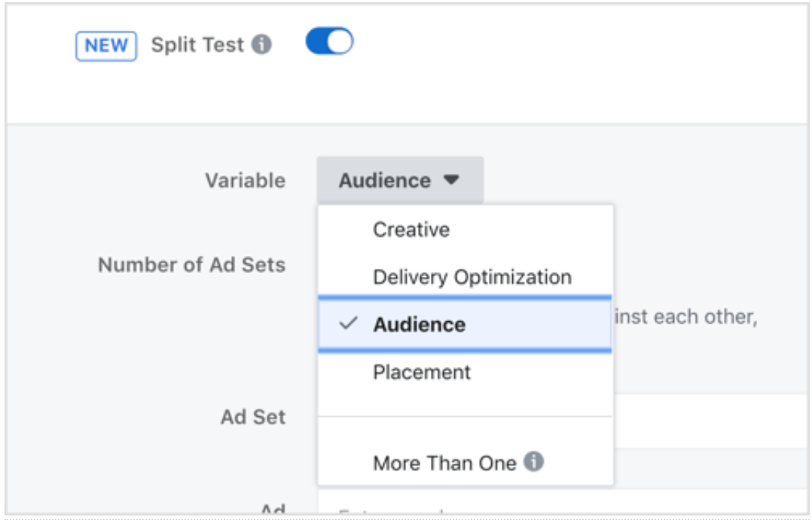812x520 pixels.
Task: Click the blue NEW badge
Action: (x=106, y=45)
